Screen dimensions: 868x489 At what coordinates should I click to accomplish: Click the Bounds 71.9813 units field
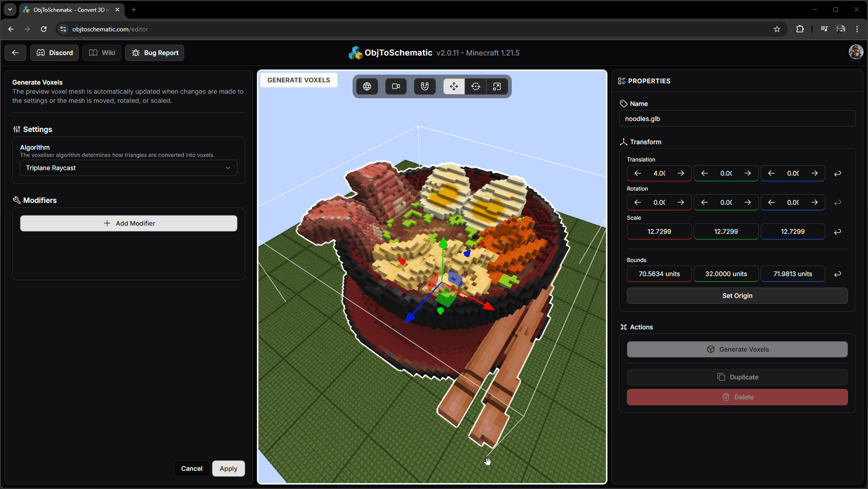click(793, 274)
